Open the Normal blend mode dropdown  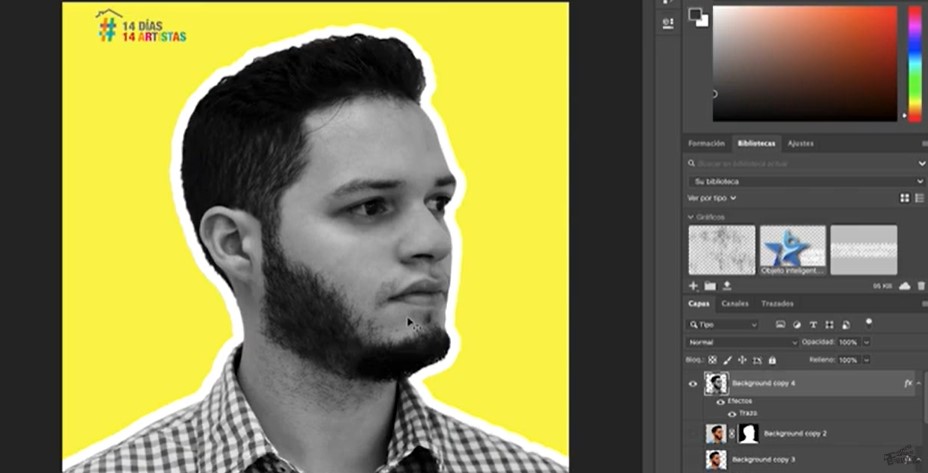[x=743, y=342]
